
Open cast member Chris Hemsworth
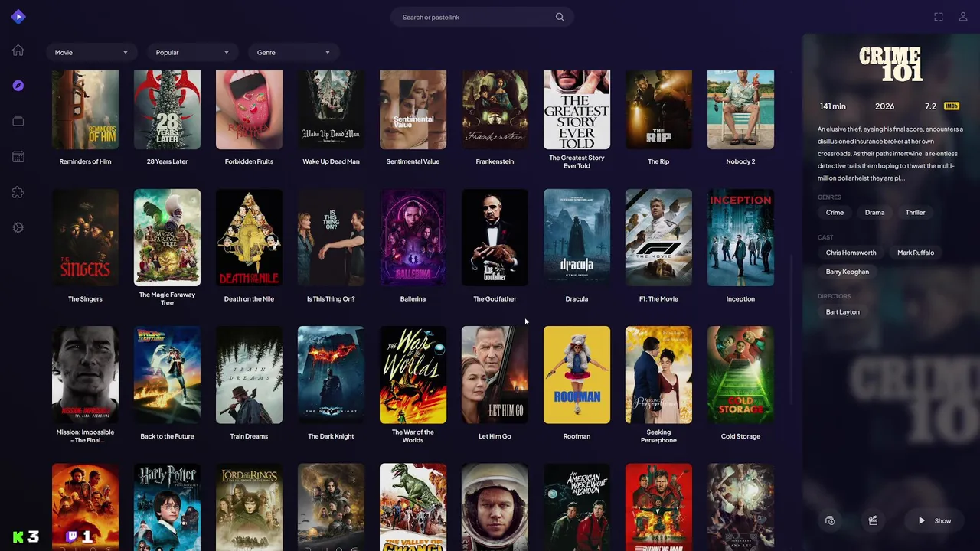(x=851, y=253)
